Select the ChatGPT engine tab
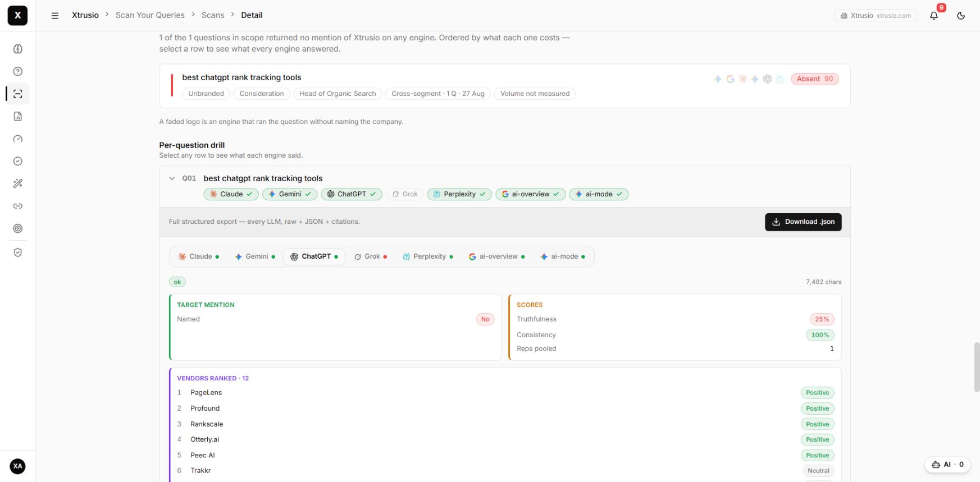 coord(314,256)
